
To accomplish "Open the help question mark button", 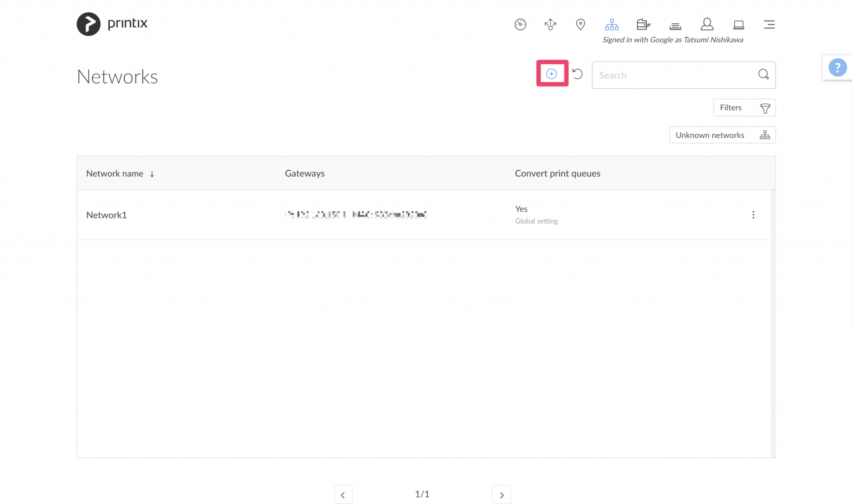I will tap(837, 67).
